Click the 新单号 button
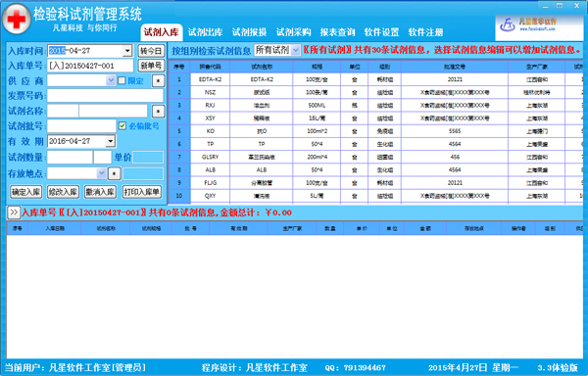Screen dimensions: 588x376 click(151, 66)
